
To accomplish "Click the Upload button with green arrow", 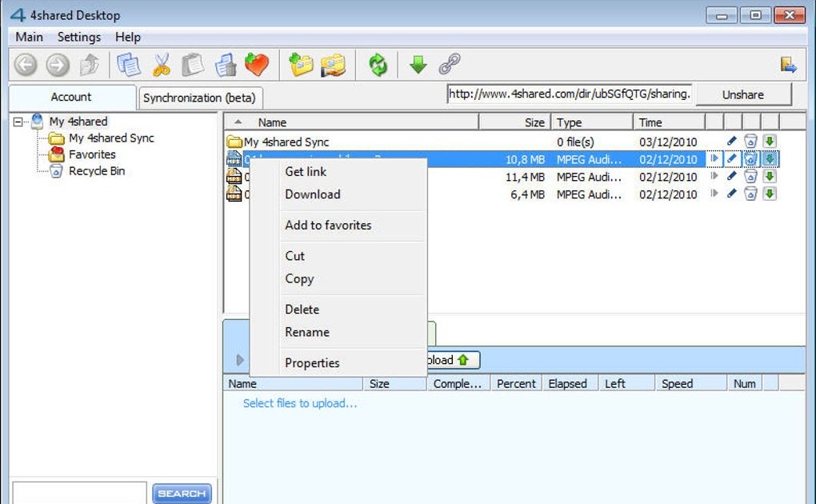I will [x=453, y=360].
